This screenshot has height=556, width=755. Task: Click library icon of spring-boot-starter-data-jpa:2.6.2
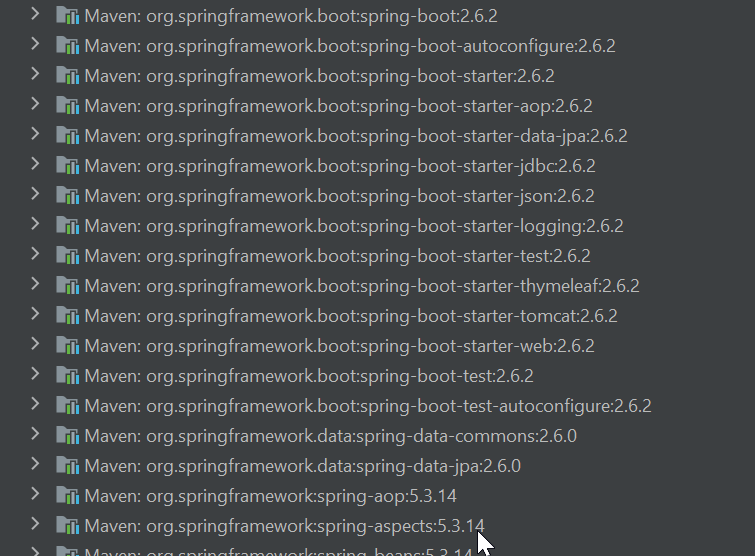(67, 135)
